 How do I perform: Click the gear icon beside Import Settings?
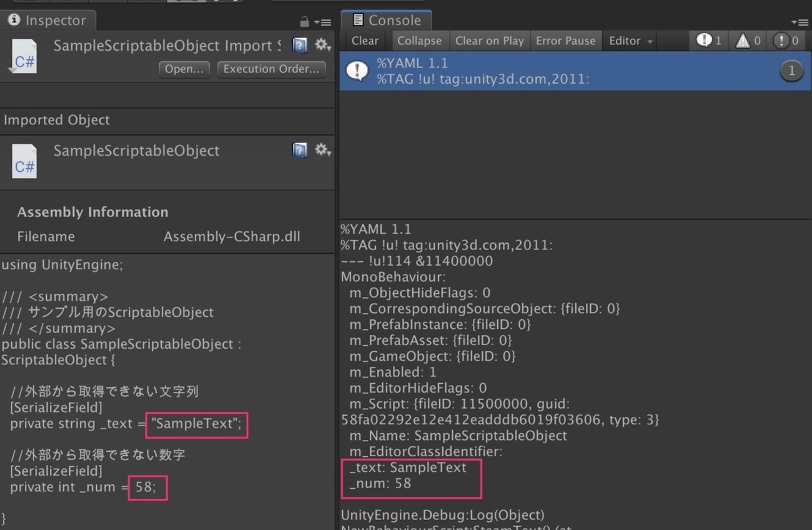coord(322,45)
